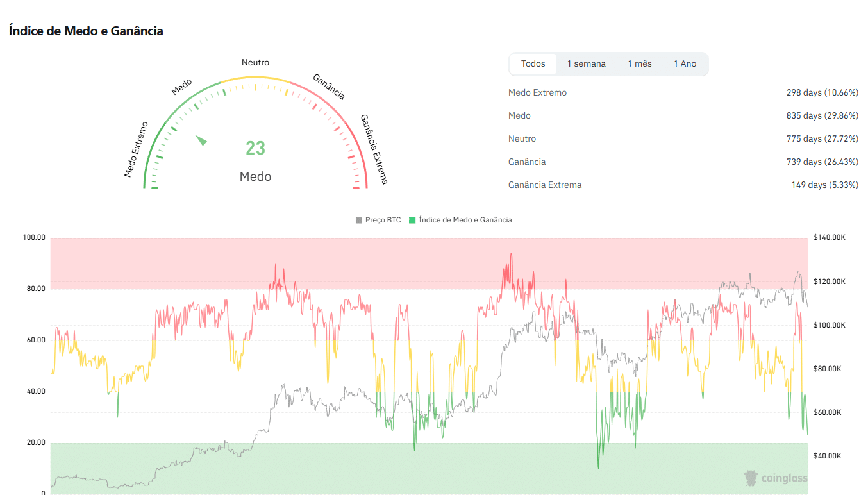The width and height of the screenshot is (868, 495).
Task: Switch to the 1 mês tab
Action: 639,63
